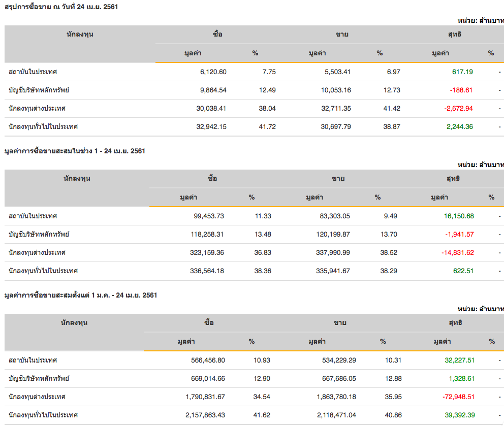This screenshot has height=426, width=504.
Task: Select buy value 336,564.18
Action: pos(207,271)
